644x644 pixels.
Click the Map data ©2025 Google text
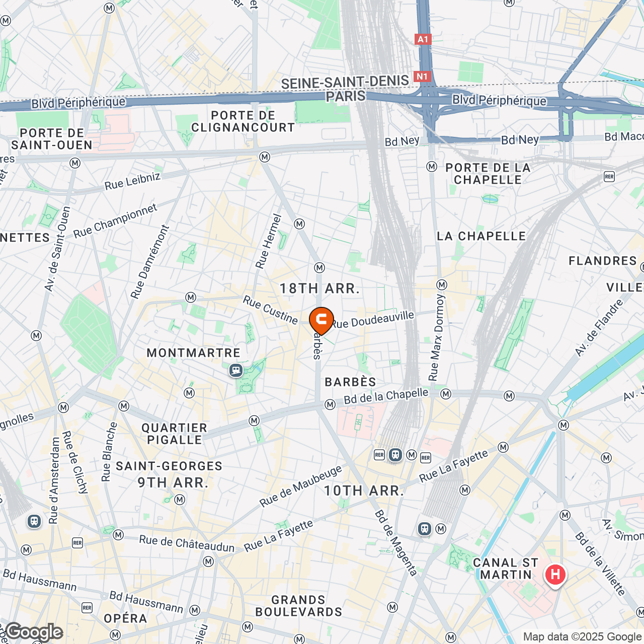coord(583,637)
